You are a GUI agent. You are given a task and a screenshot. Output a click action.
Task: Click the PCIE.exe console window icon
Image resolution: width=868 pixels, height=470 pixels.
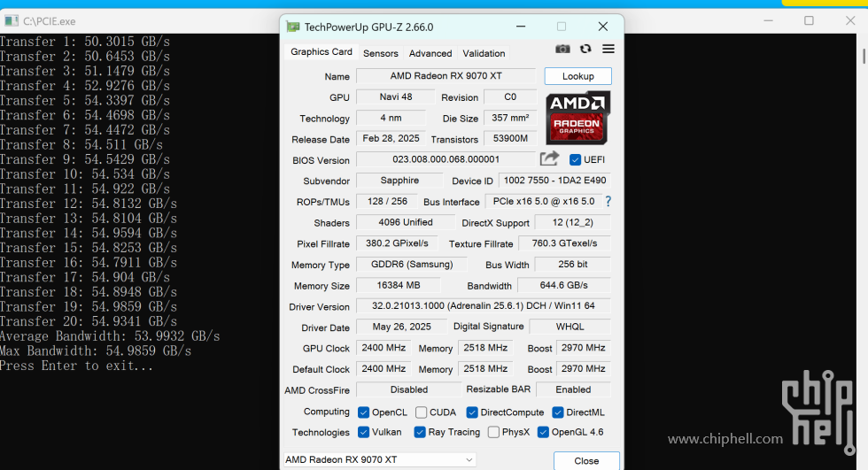click(11, 21)
